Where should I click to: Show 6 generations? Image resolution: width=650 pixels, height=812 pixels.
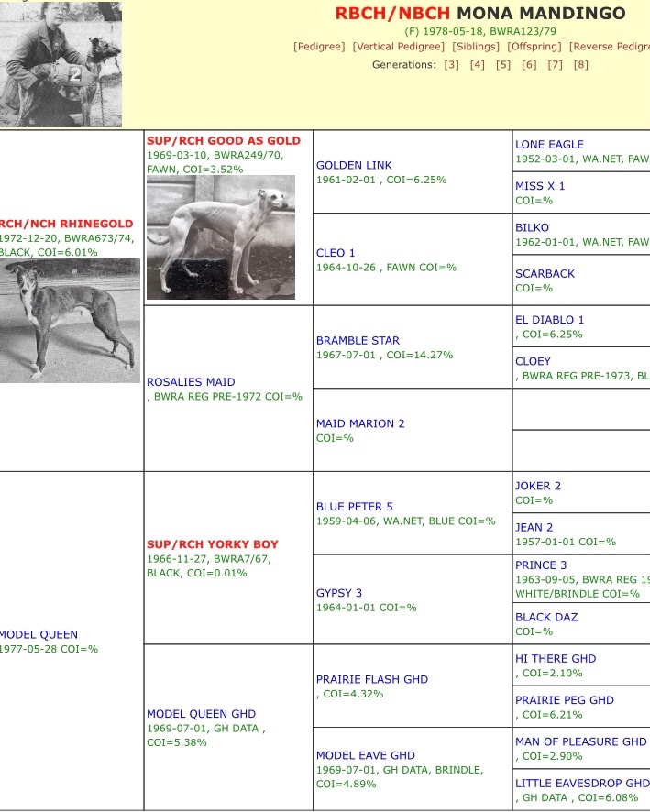[529, 65]
